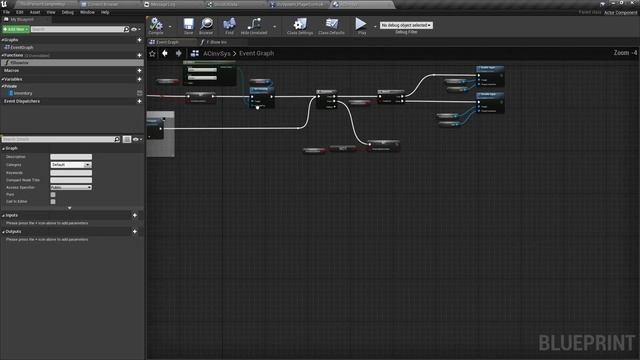Screen dimensions: 640x360
Task: Click search magnifier in Details panel
Action: 117,140
